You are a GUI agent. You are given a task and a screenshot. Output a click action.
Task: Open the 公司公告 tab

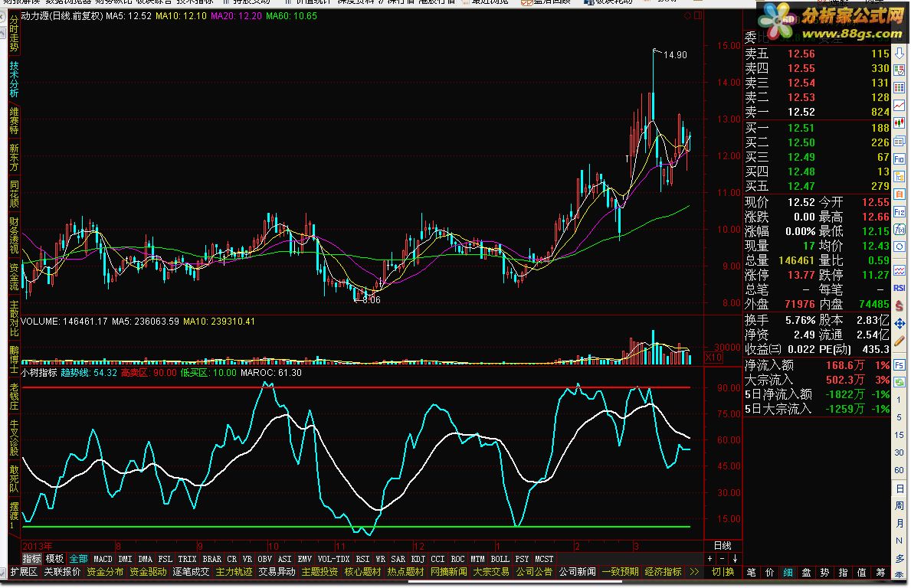(535, 572)
